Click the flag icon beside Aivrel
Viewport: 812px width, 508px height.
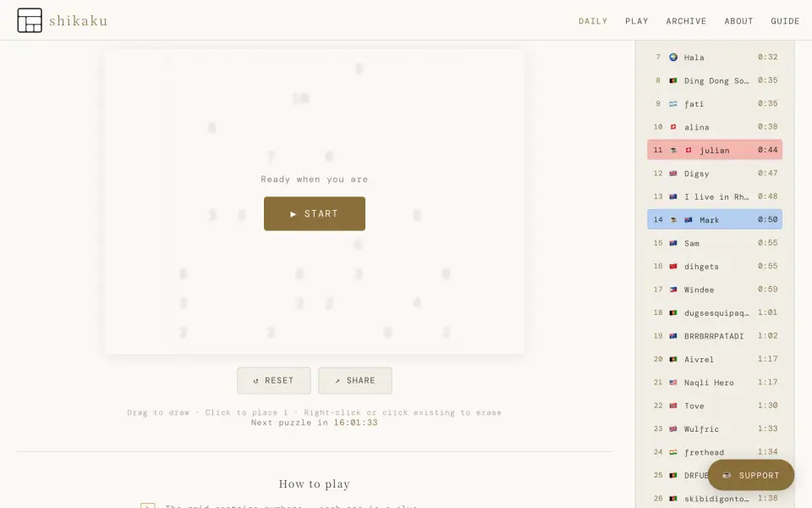pos(673,359)
